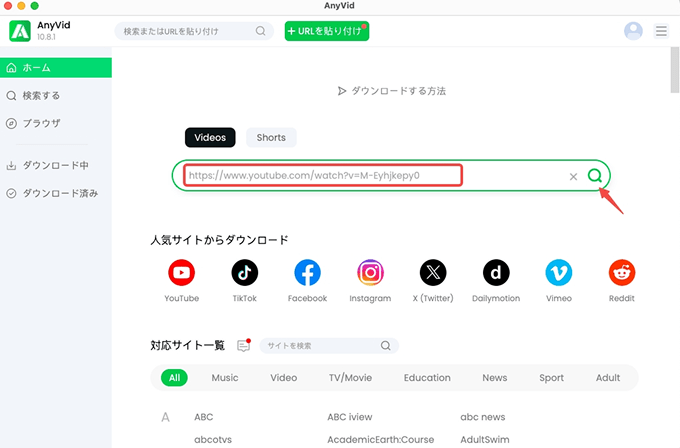680x448 pixels.
Task: Select the Videos tab
Action: (x=210, y=137)
